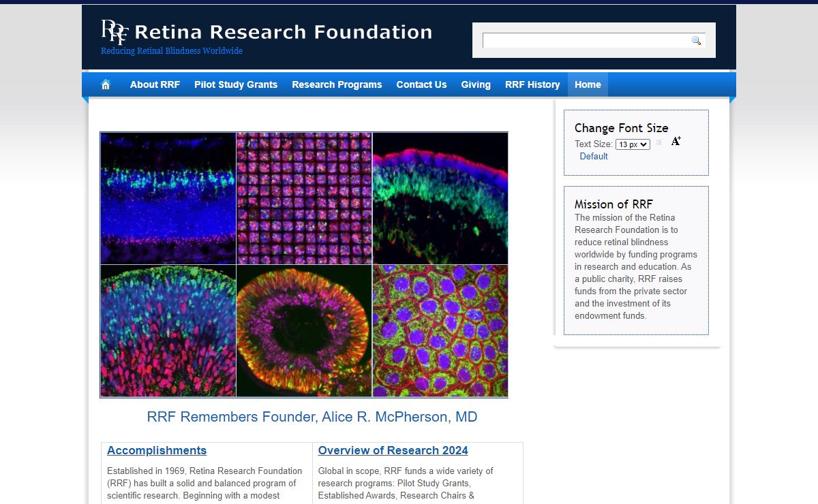Screen dimensions: 818x504
Task: Click the 'Reducing Retinal Blindness Worldwide' tagline
Action: coord(172,51)
